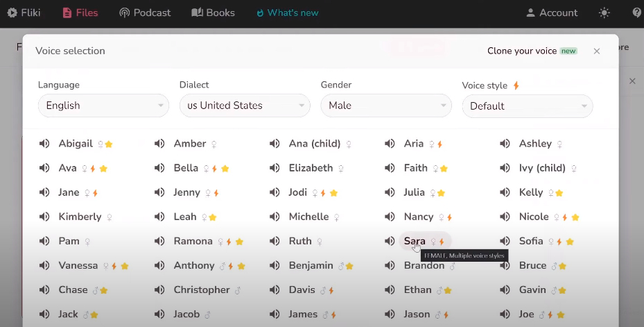Click speaker icon next to Michelle
Viewport: 644px width, 327px height.
[275, 217]
